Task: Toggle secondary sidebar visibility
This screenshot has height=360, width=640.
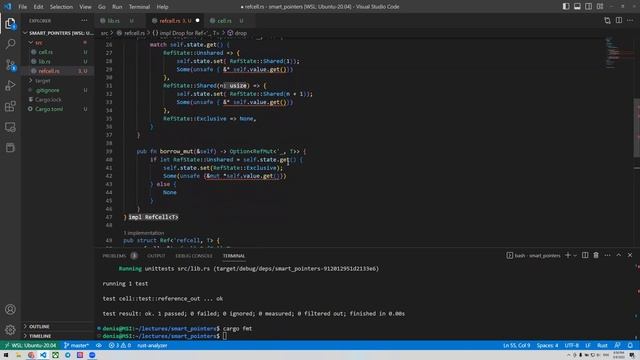Action: (x=589, y=7)
